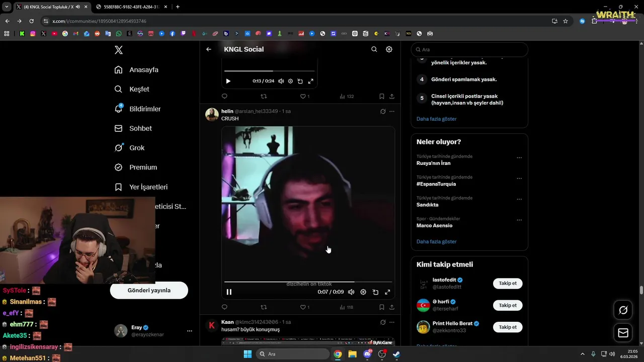Image resolution: width=644 pixels, height=362 pixels.
Task: Follow Print Hello Berat with Takip et
Action: point(508,327)
